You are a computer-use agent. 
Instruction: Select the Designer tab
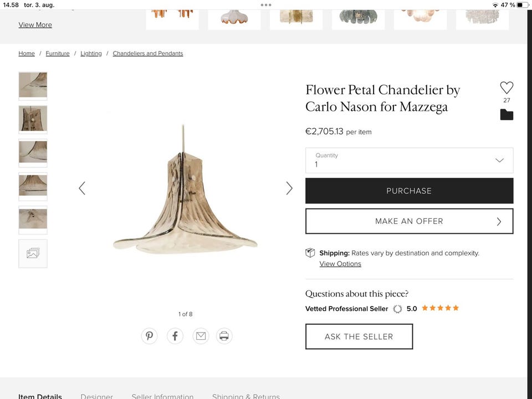[96, 396]
